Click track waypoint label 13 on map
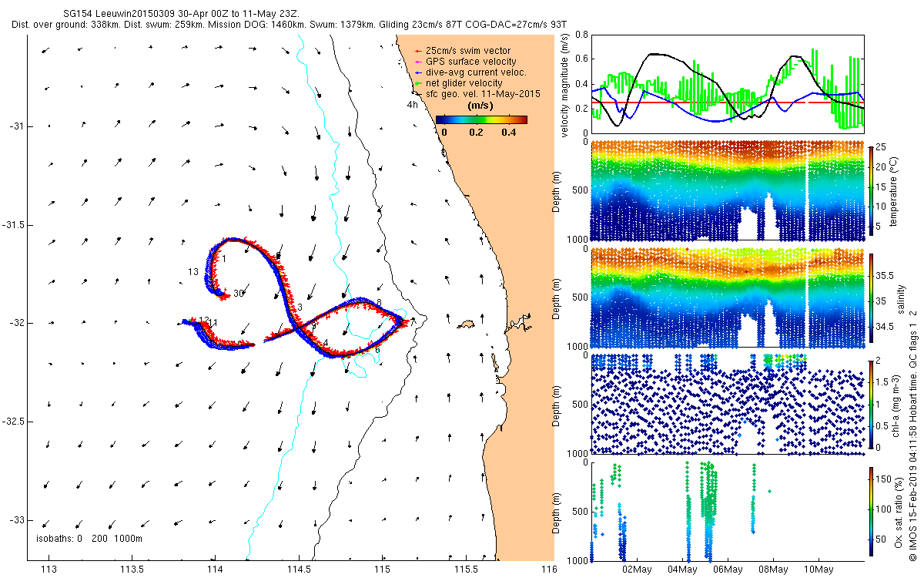The height and width of the screenshot is (578, 924). (x=192, y=272)
